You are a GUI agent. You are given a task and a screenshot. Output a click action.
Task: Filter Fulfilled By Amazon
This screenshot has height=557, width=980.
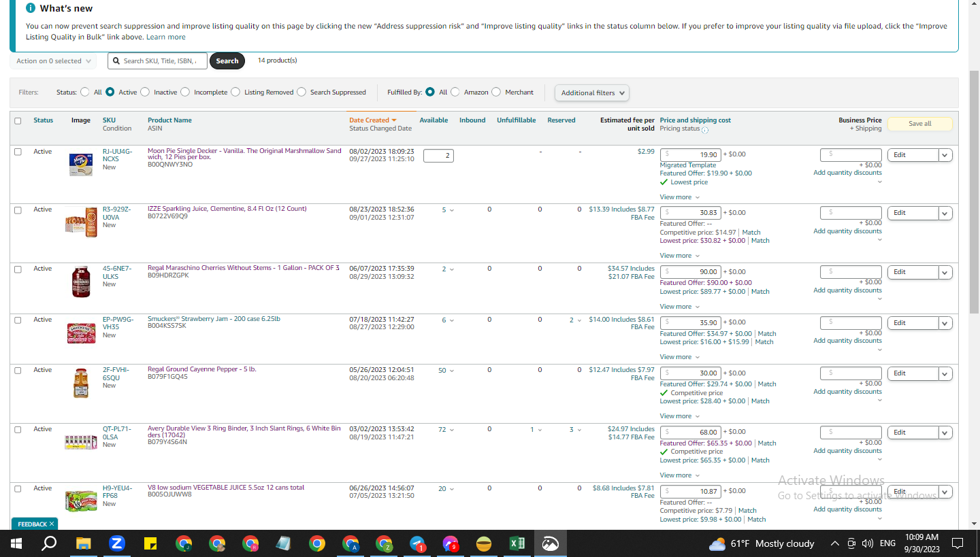point(455,92)
